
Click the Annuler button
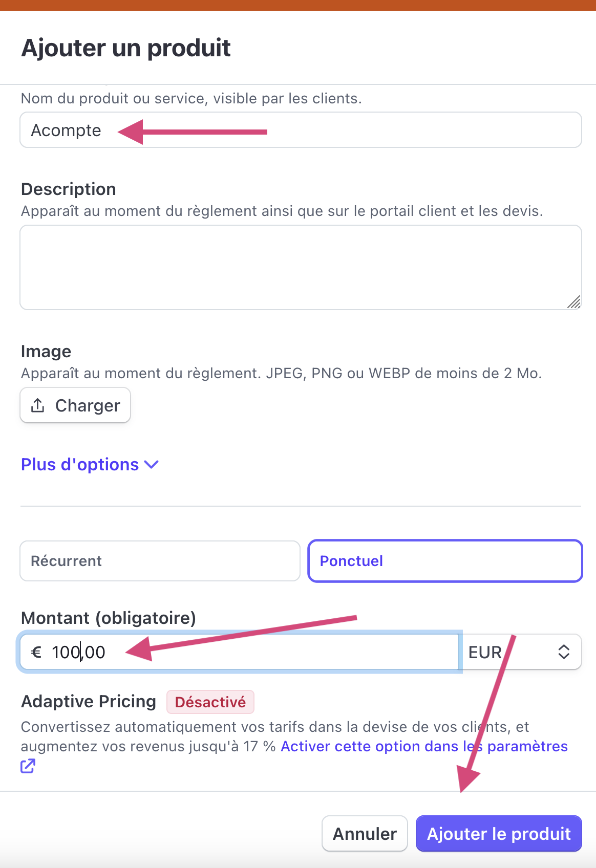pos(365,834)
